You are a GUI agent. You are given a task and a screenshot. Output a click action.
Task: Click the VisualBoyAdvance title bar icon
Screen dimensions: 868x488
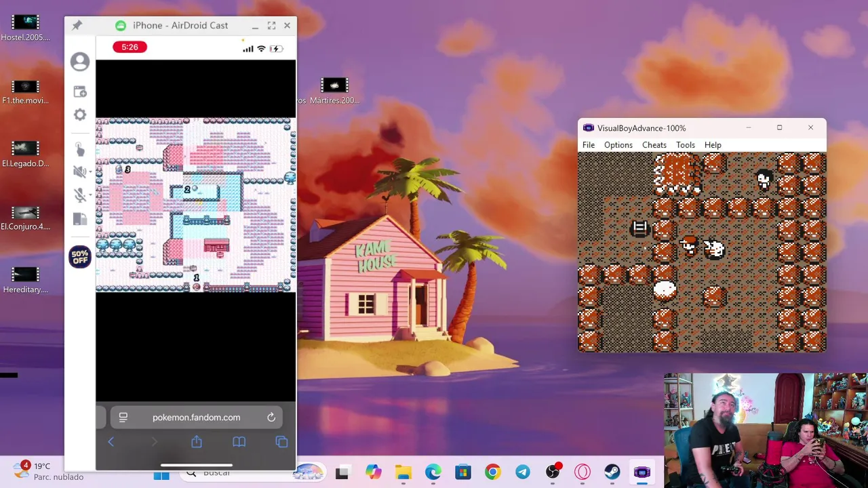(589, 128)
